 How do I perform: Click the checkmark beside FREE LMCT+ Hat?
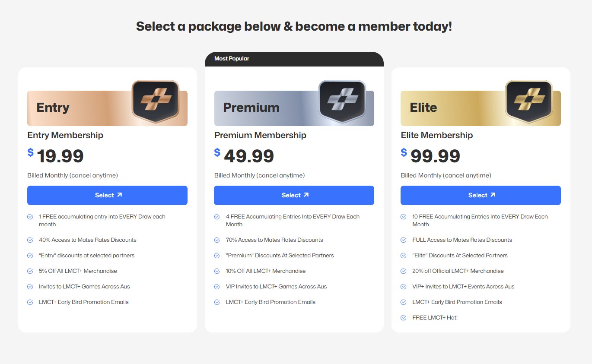403,317
